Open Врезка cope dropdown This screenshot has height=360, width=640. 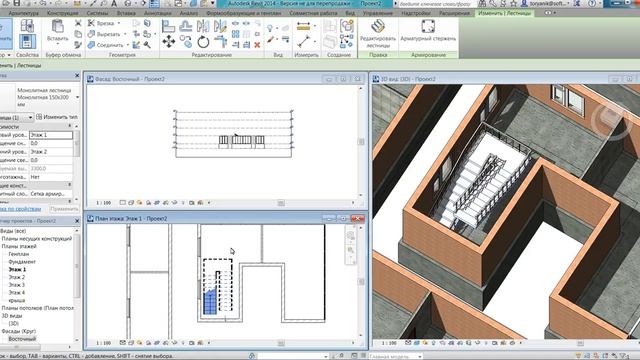(119, 23)
